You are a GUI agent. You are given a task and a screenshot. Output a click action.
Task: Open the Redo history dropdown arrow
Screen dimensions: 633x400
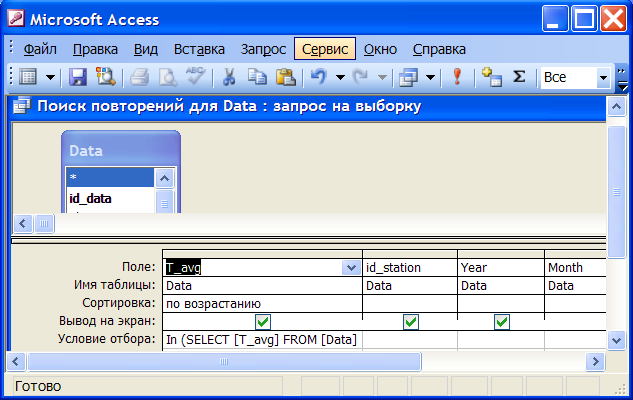click(382, 77)
